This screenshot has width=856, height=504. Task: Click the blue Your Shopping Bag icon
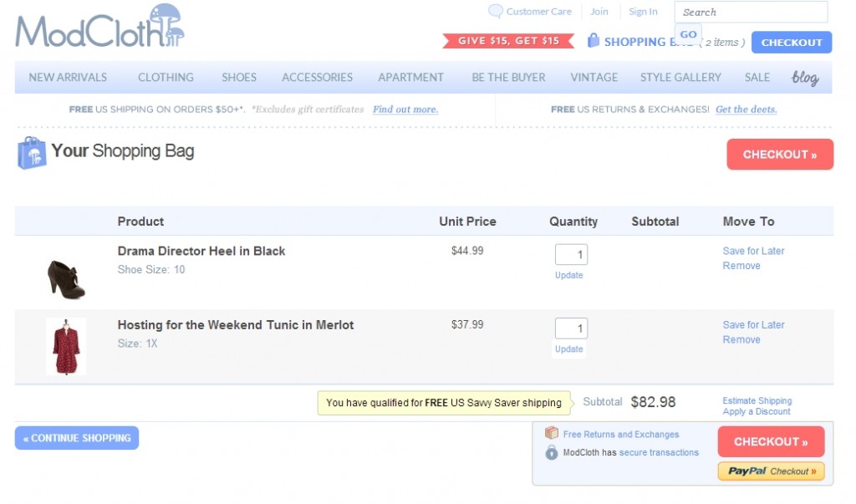coord(31,153)
